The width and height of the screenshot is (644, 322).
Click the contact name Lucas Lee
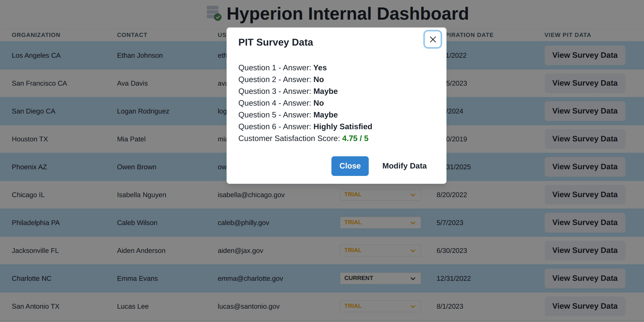coord(133,306)
